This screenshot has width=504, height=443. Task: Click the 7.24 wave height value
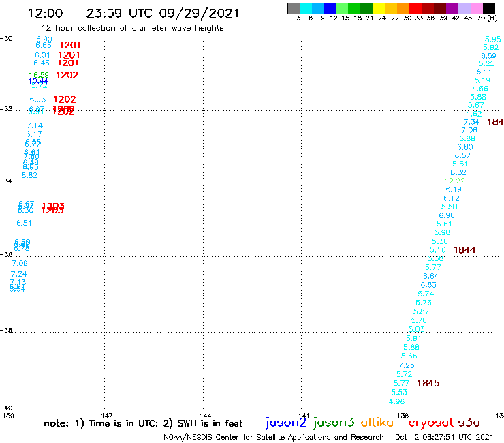pyautogui.click(x=18, y=274)
